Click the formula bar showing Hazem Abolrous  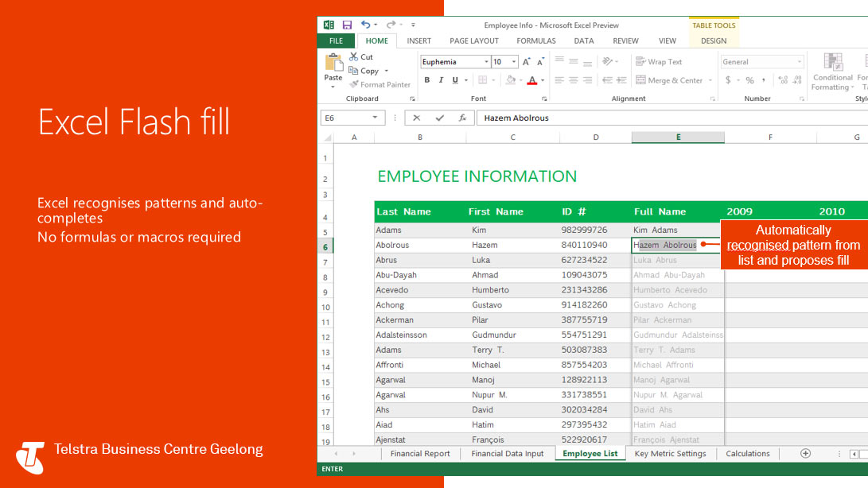672,118
